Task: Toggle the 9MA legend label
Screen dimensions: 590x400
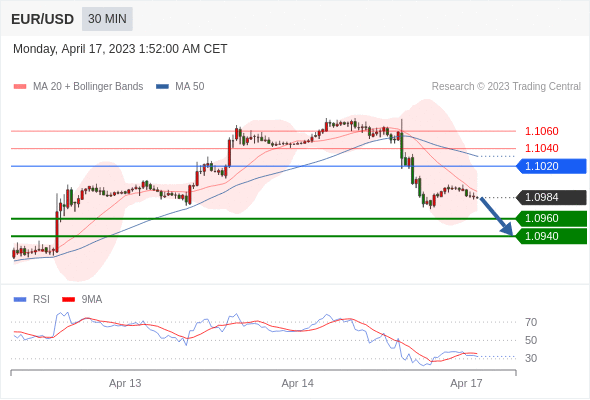Action: coord(92,300)
